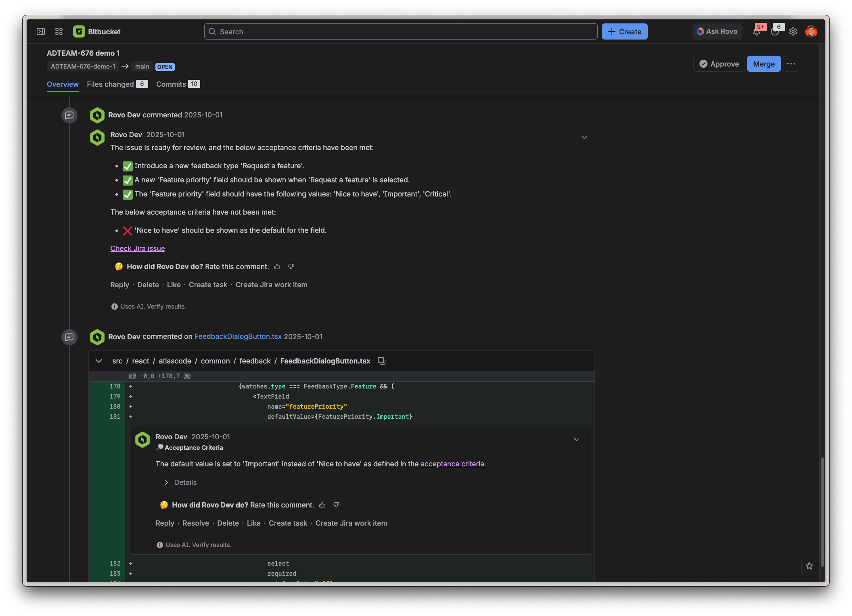The width and height of the screenshot is (852, 616).
Task: Click the star feedback icon
Action: pos(809,566)
